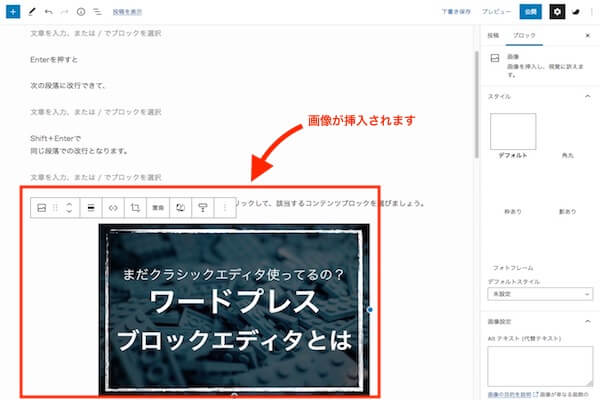Click the placeholder block below 次の段落に改行できて

(96, 112)
